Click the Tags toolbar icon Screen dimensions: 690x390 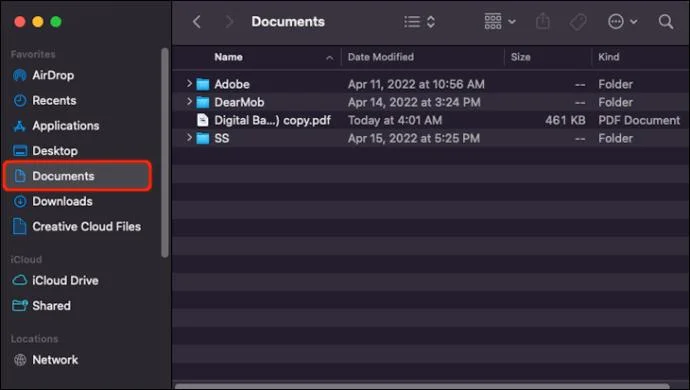click(x=578, y=22)
